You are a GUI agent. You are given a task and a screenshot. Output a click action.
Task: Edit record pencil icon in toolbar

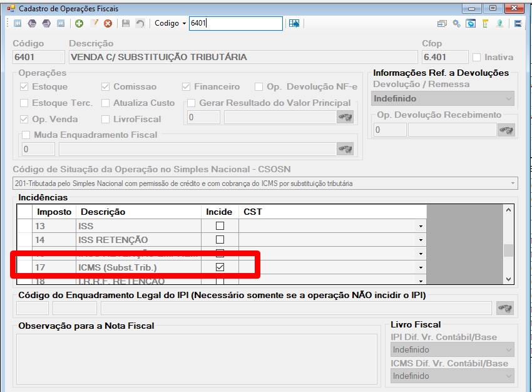tap(94, 23)
